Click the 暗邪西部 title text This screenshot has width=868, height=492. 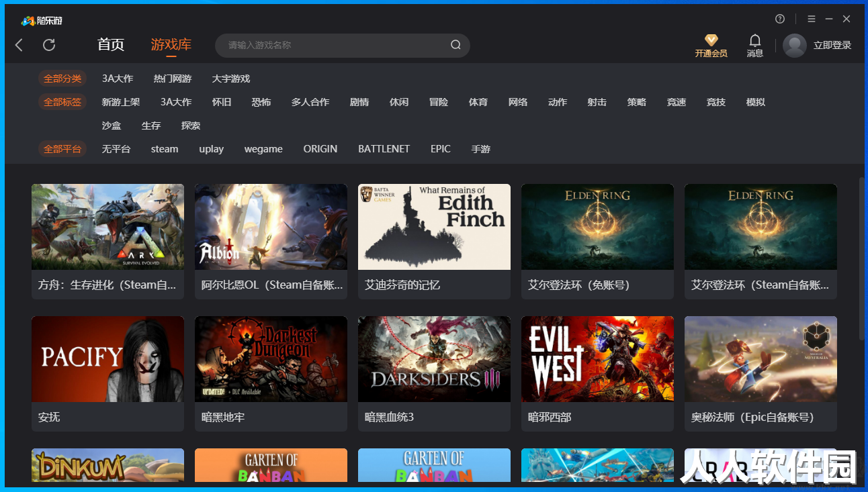(550, 417)
